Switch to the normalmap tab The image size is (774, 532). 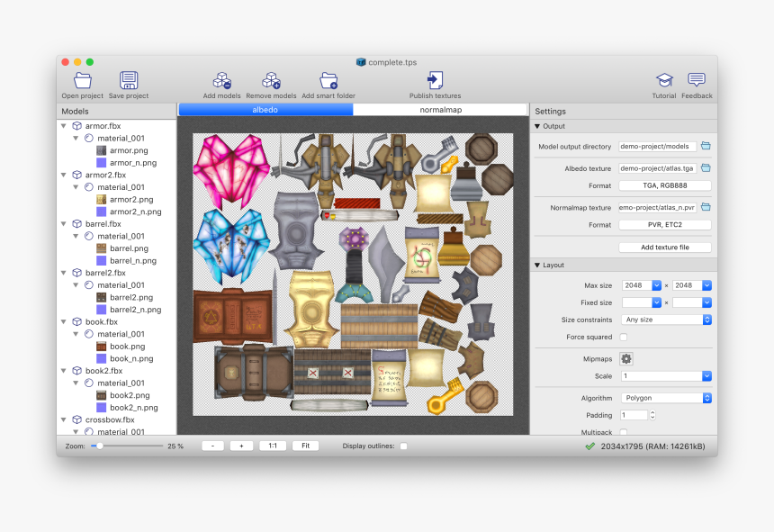(440, 110)
